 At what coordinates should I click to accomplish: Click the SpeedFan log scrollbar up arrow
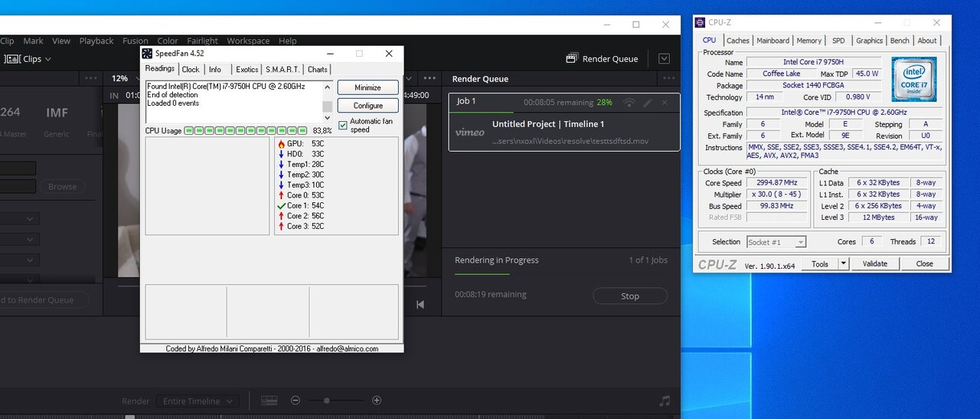[327, 86]
